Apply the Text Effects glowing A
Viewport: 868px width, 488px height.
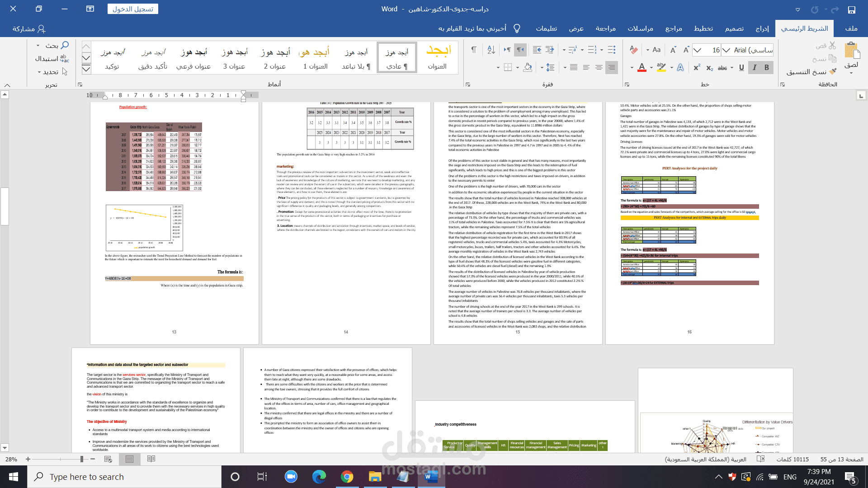(680, 67)
